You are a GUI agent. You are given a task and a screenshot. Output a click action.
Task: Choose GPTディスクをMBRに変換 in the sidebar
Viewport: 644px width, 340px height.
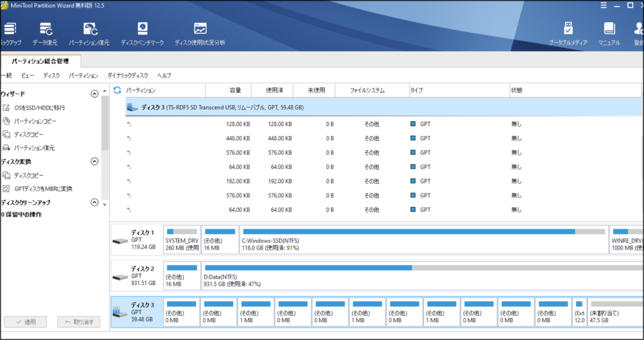[x=37, y=189]
